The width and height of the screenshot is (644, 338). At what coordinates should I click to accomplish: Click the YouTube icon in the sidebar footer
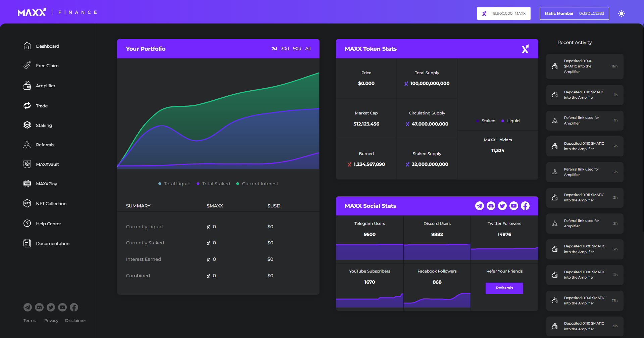(x=62, y=307)
